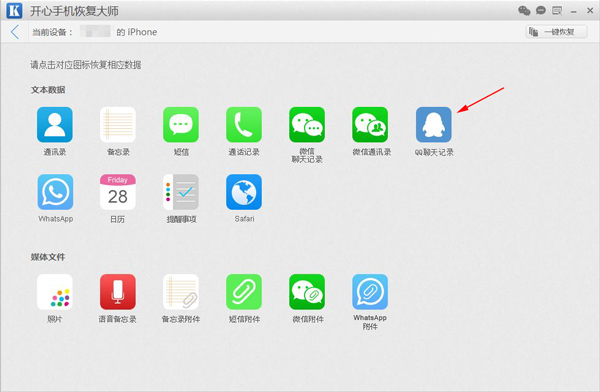Screen dimensions: 600x392
Task: Open the QQ聊天记录 penguin icon
Action: tap(434, 124)
